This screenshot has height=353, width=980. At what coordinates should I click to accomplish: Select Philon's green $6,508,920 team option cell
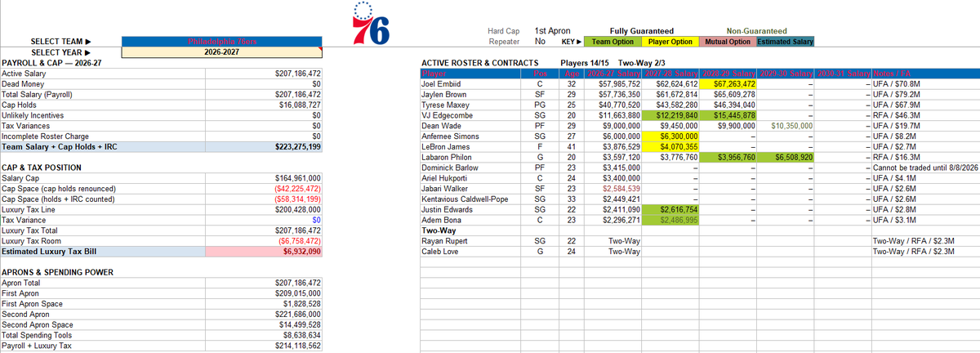(785, 157)
